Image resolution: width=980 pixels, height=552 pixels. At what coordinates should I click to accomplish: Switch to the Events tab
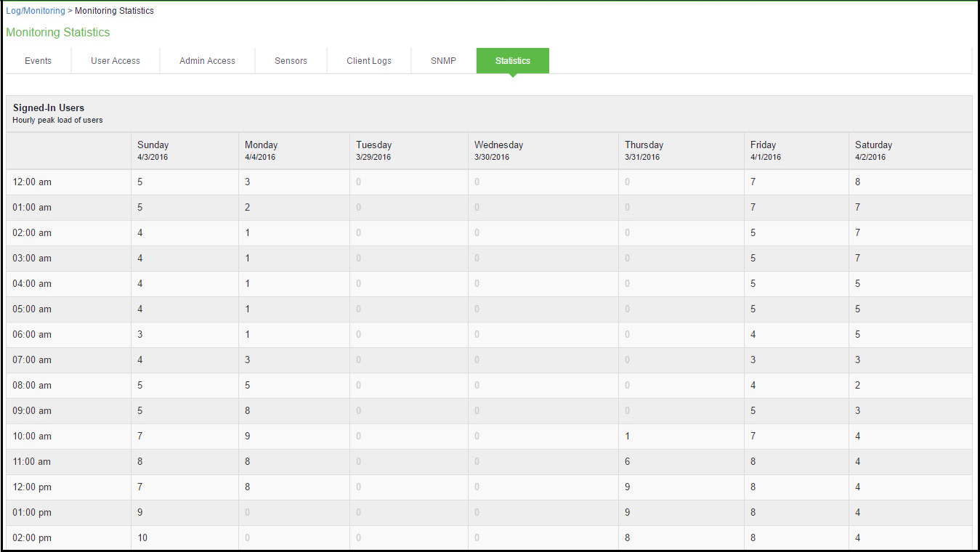[x=37, y=60]
